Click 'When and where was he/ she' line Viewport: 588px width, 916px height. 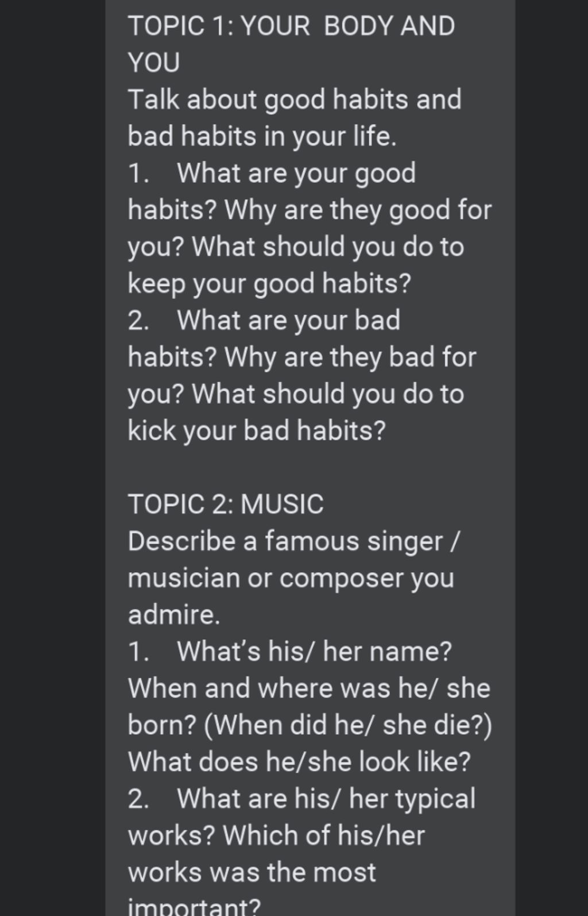coord(309,688)
